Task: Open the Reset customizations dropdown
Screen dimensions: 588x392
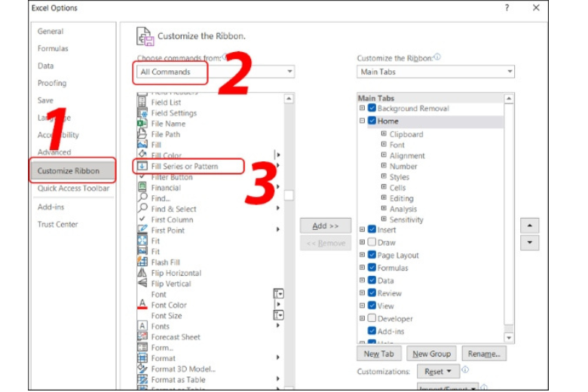Action: click(438, 372)
